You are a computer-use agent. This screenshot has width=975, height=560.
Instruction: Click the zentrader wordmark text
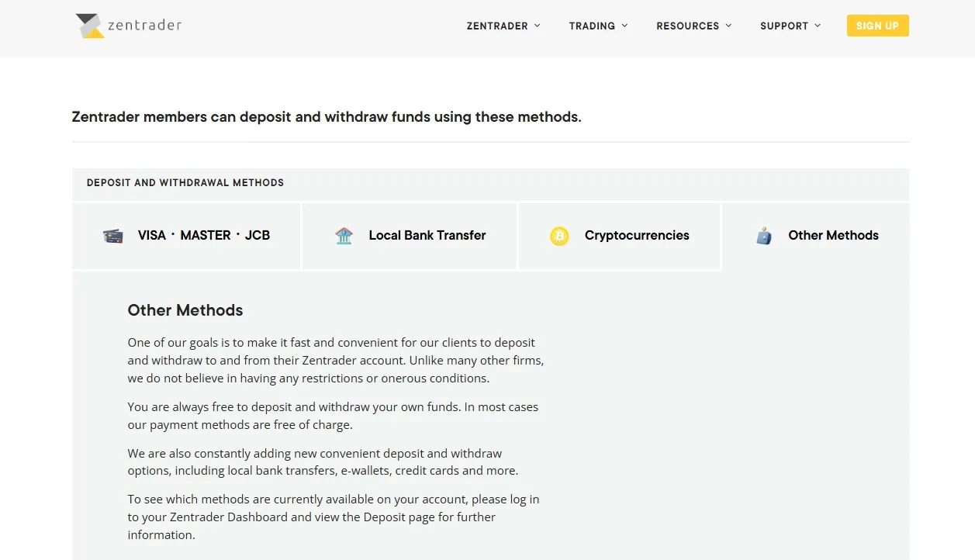click(145, 25)
